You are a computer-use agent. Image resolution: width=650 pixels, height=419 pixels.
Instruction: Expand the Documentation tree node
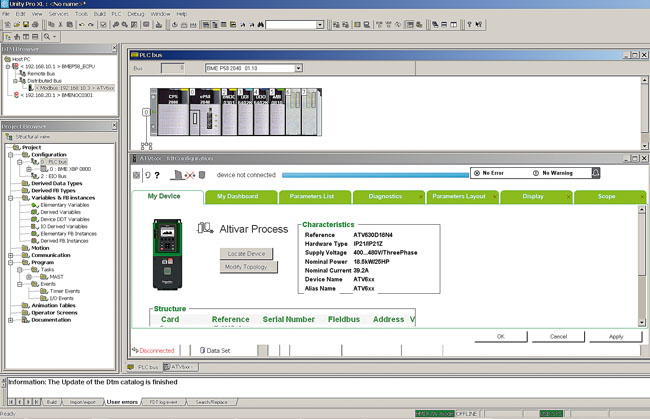11,320
